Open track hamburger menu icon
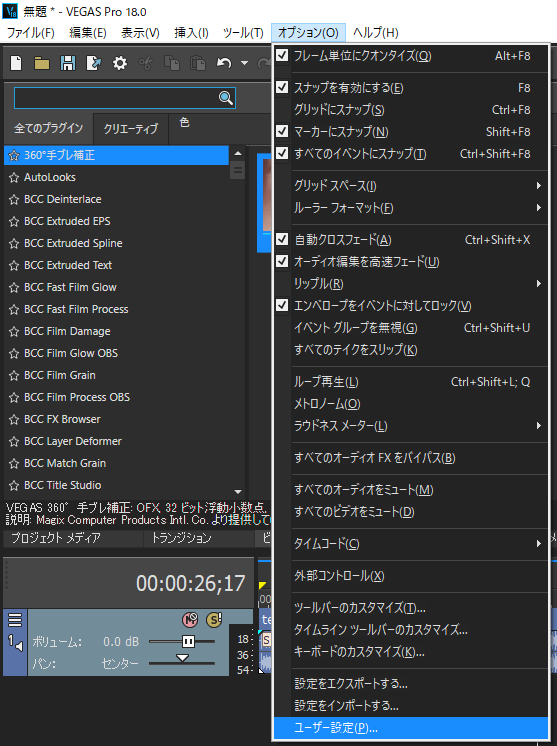The width and height of the screenshot is (557, 746). coord(15,619)
